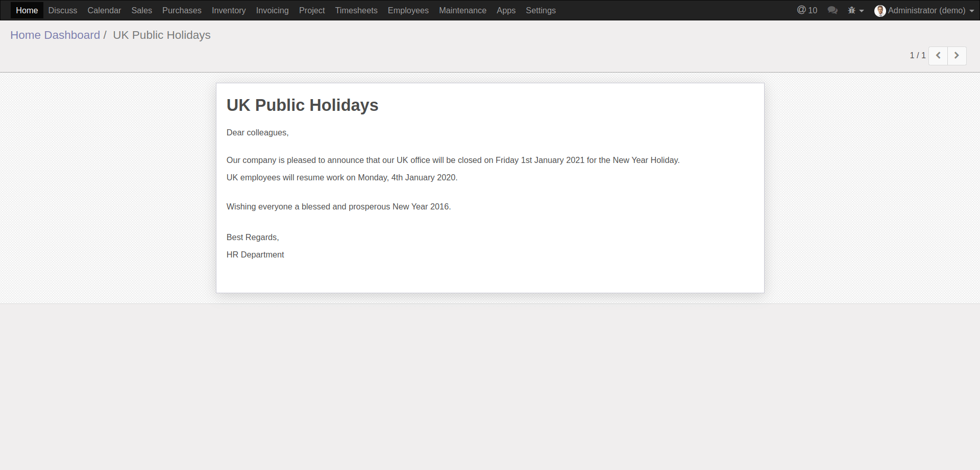This screenshot has height=470, width=980.
Task: Open the chat conversations panel
Action: coord(832,10)
